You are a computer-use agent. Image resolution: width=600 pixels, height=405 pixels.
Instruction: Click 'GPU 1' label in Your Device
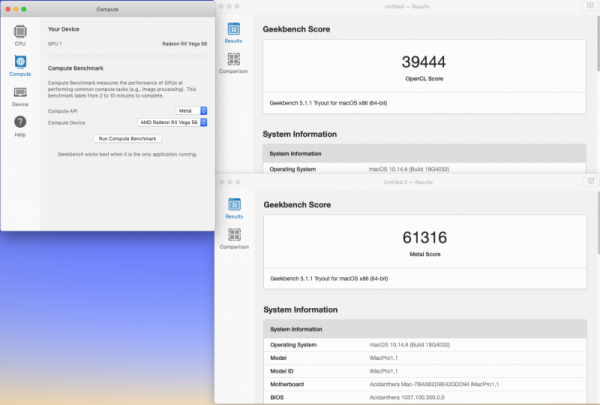click(x=55, y=44)
